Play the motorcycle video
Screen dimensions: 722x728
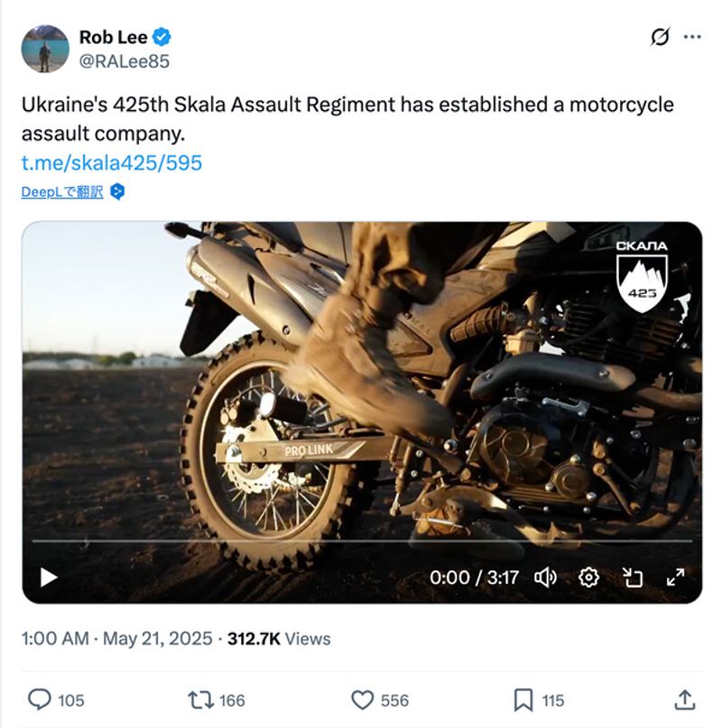(x=49, y=577)
